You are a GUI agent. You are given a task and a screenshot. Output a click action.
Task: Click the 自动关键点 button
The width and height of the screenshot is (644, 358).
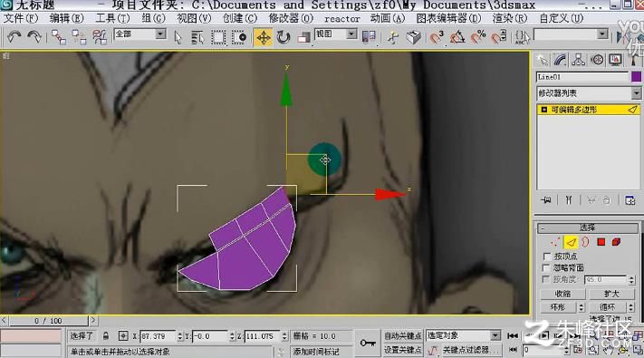pyautogui.click(x=402, y=336)
